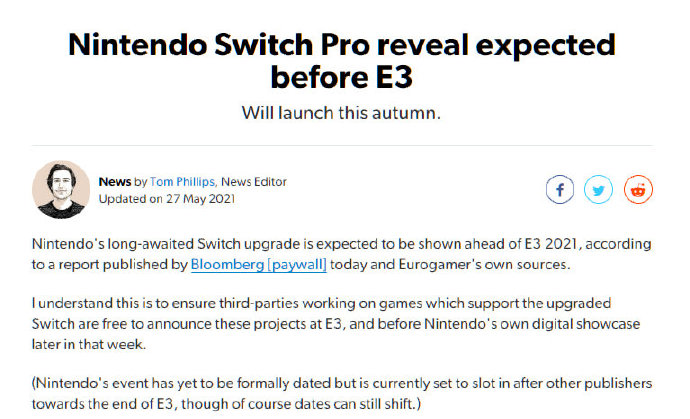Click the "Will launch this autumn." subheading

point(341,113)
